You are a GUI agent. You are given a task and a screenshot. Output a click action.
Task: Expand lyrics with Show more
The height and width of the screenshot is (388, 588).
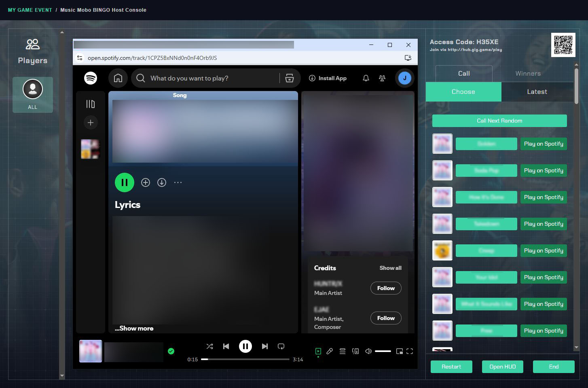tap(134, 328)
